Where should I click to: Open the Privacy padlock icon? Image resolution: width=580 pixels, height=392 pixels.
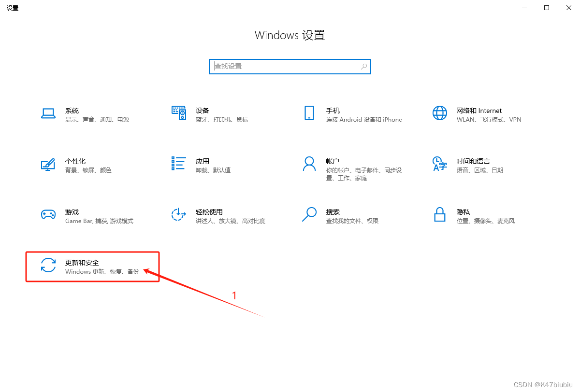click(x=440, y=214)
